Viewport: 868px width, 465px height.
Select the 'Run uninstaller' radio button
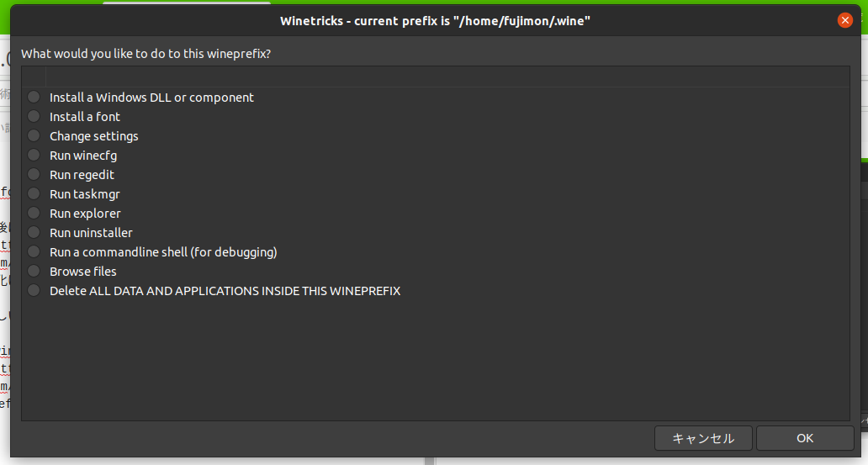click(x=34, y=232)
